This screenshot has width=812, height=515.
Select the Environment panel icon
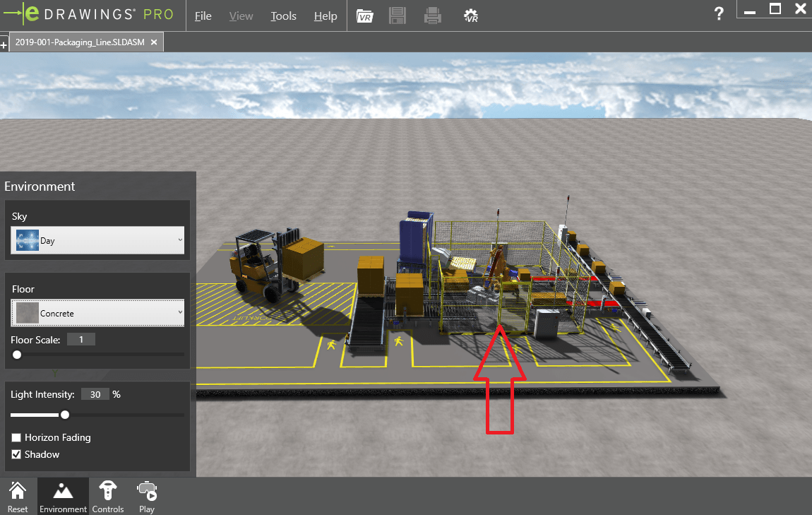click(x=63, y=495)
